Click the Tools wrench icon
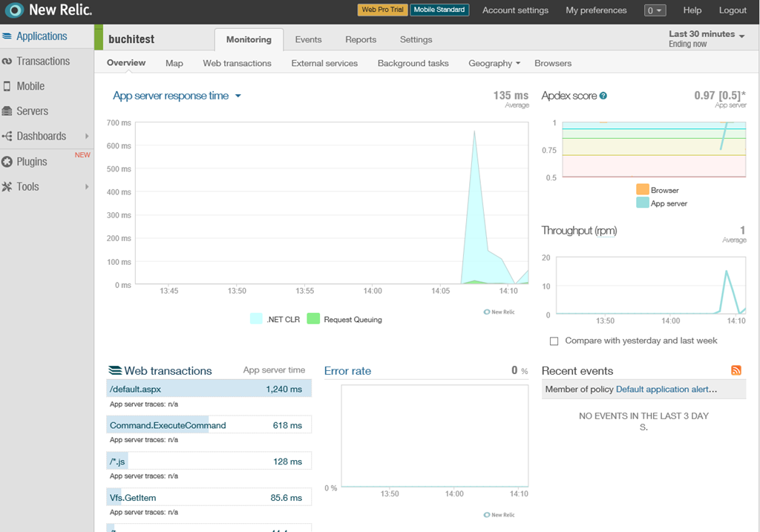The image size is (760, 532). tap(7, 187)
